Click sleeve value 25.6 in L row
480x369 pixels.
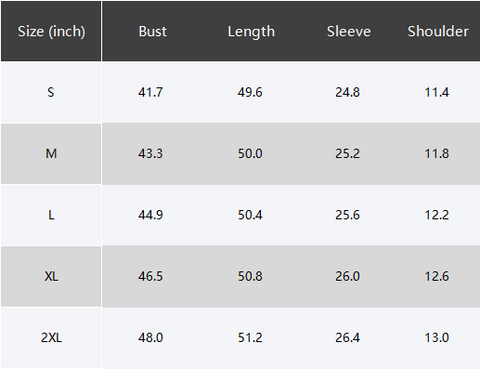point(347,215)
